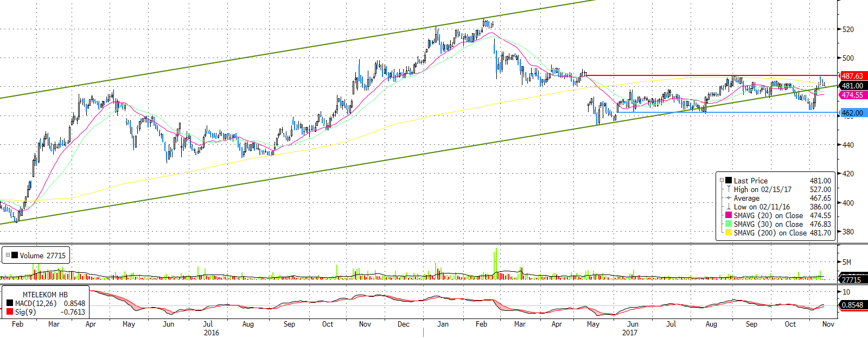Click the 'Volume 27715' legend text
Screen dimensions: 868x338
pos(43,256)
